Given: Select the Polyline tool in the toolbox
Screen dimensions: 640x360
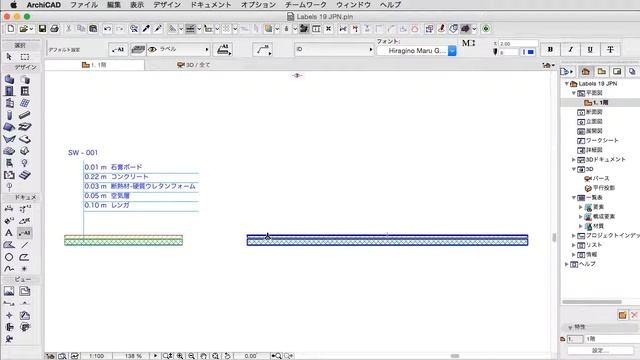Looking at the screenshot, I should 24,257.
